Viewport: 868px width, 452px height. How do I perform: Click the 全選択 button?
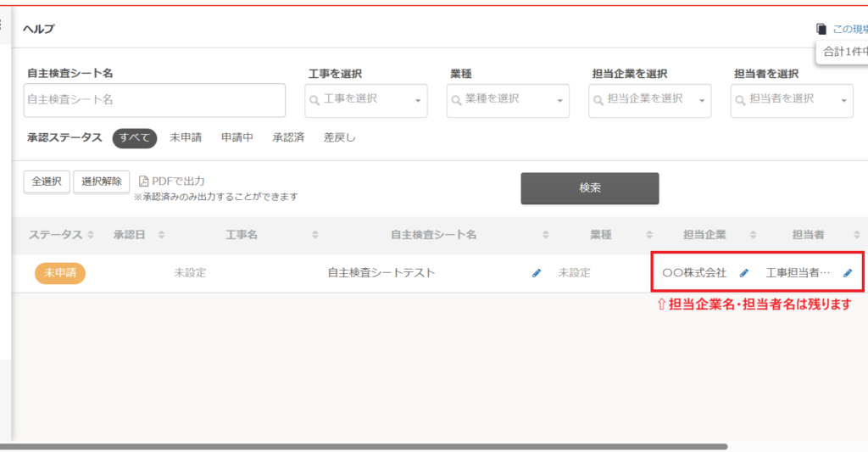pyautogui.click(x=47, y=181)
